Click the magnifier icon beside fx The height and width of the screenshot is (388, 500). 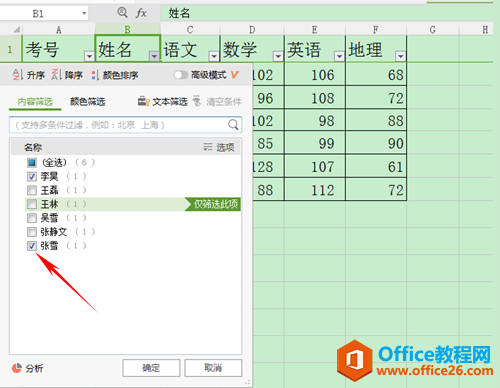pyautogui.click(x=122, y=13)
